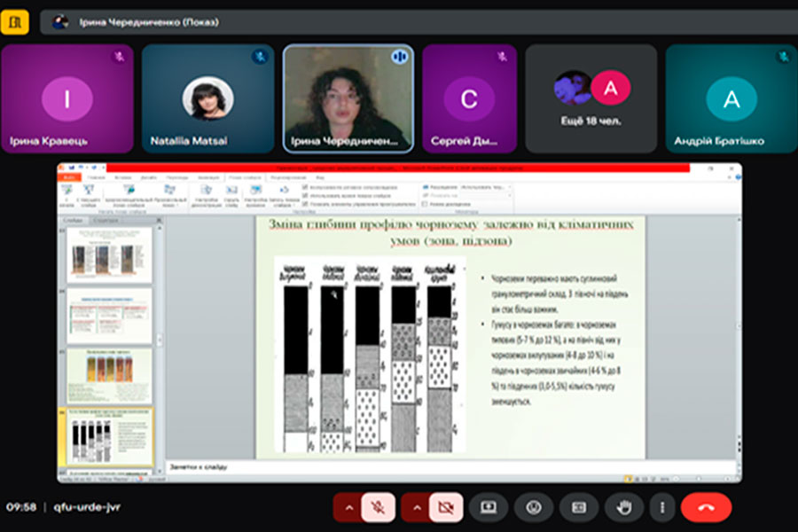This screenshot has height=532, width=798.
Task: Click the presenter name Ірина Чередниченко (Показ)
Action: pyautogui.click(x=149, y=22)
